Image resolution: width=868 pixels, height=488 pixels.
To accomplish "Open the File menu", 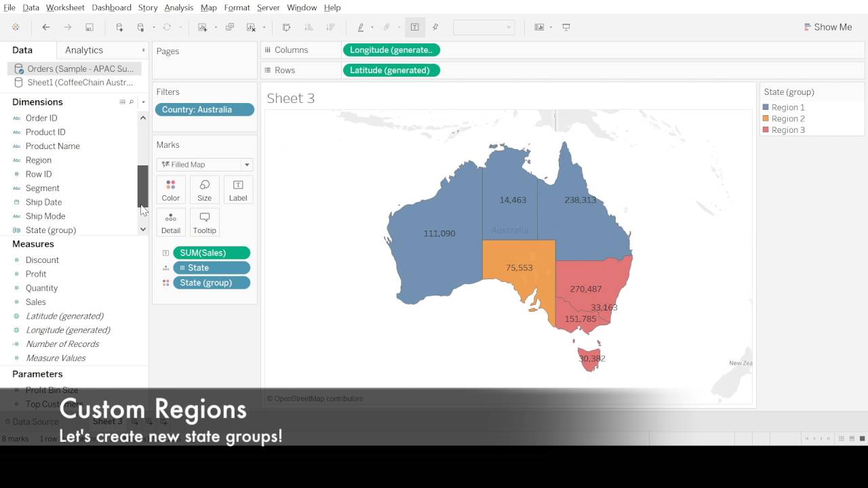I will (9, 7).
